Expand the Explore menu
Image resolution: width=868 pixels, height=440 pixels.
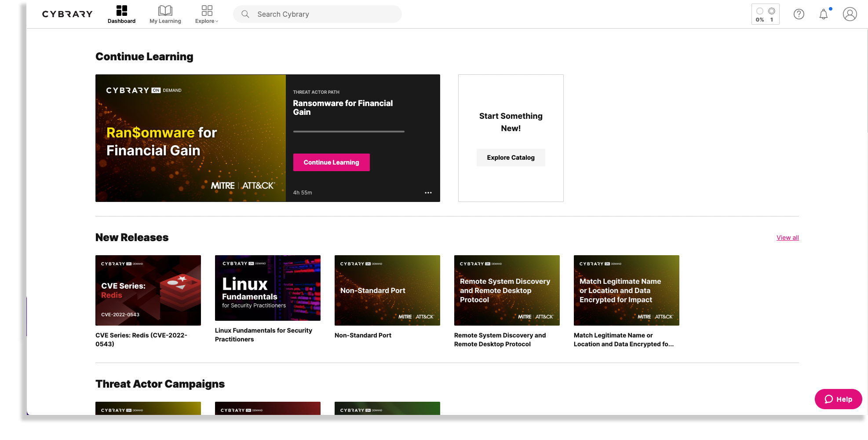(x=207, y=14)
